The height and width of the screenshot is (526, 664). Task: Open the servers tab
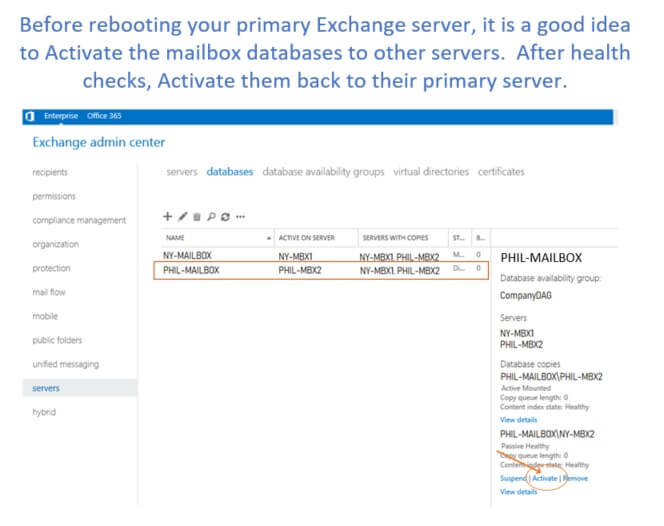(182, 172)
